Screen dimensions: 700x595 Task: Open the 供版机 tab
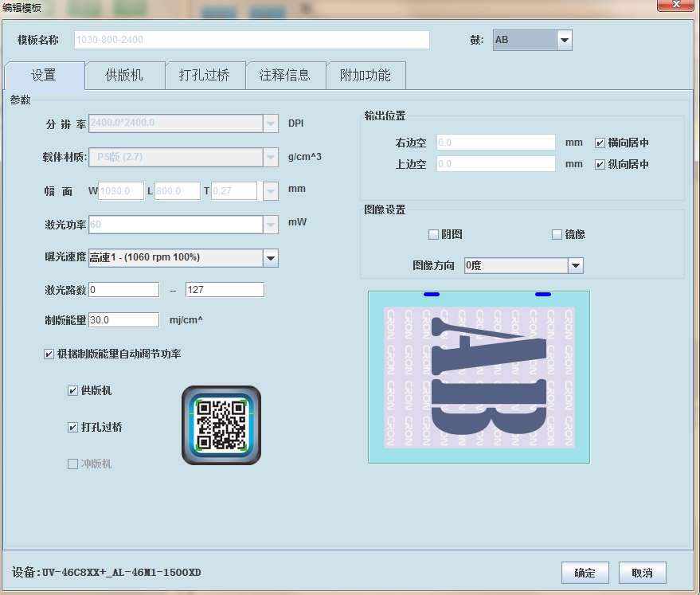coord(124,76)
